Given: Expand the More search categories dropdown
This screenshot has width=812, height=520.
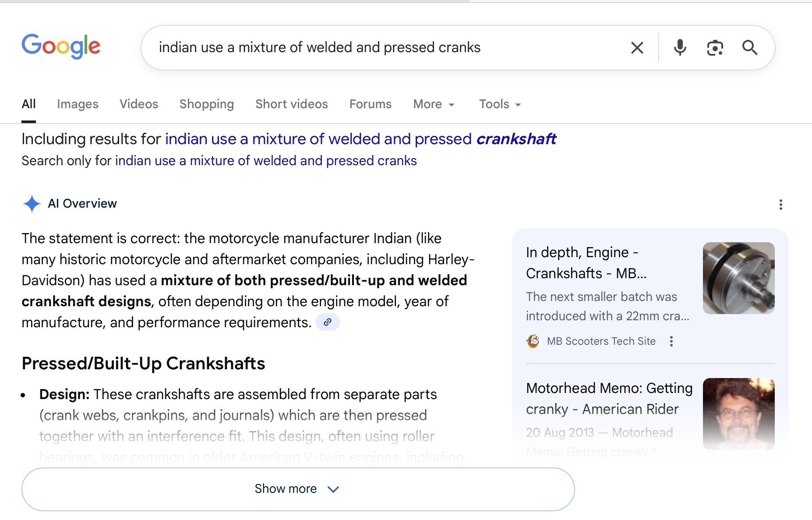Looking at the screenshot, I should pos(434,104).
